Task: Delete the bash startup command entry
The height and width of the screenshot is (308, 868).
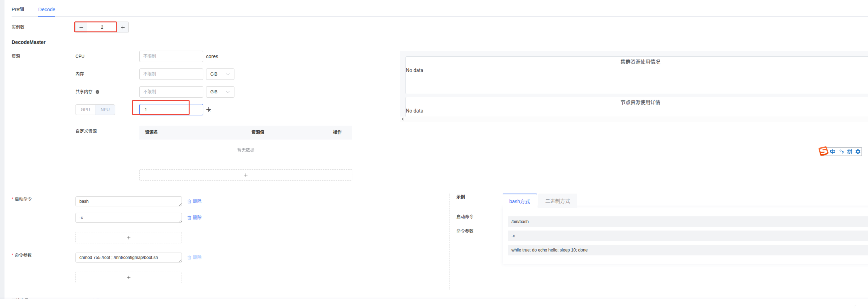Action: [x=194, y=201]
